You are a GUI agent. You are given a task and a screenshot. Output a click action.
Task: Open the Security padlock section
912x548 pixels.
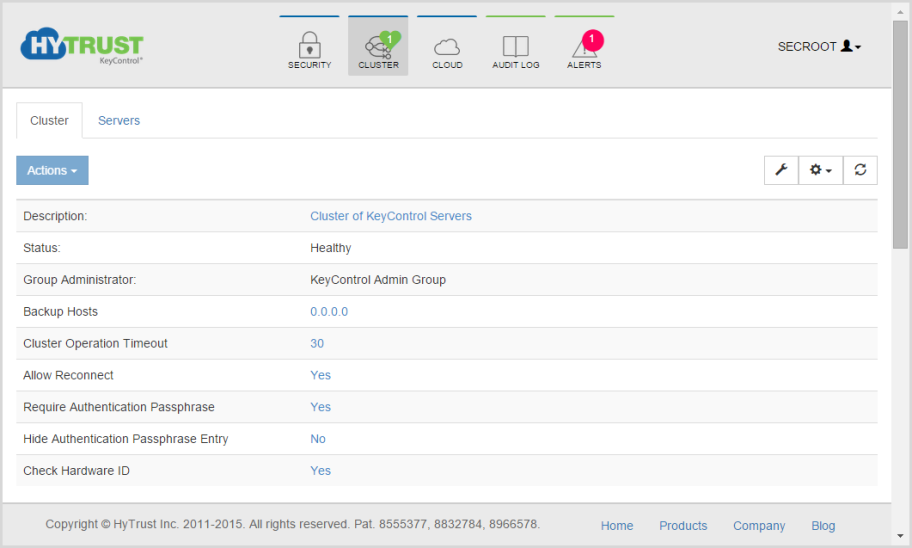pos(309,47)
